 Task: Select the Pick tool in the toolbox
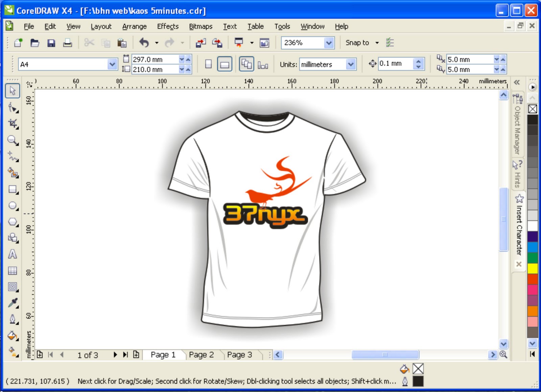point(13,91)
